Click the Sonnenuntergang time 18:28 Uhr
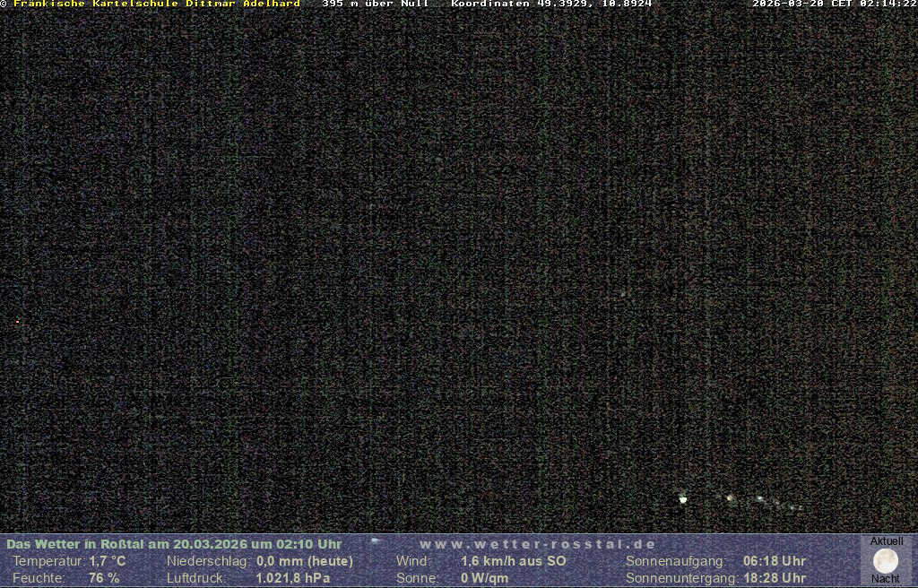 click(x=775, y=578)
